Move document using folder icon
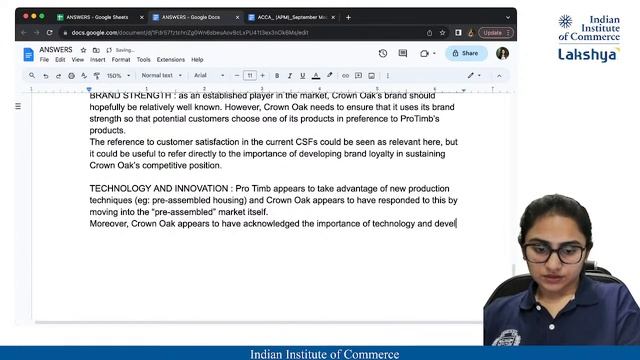The width and height of the screenshot is (640, 360). coord(96,50)
